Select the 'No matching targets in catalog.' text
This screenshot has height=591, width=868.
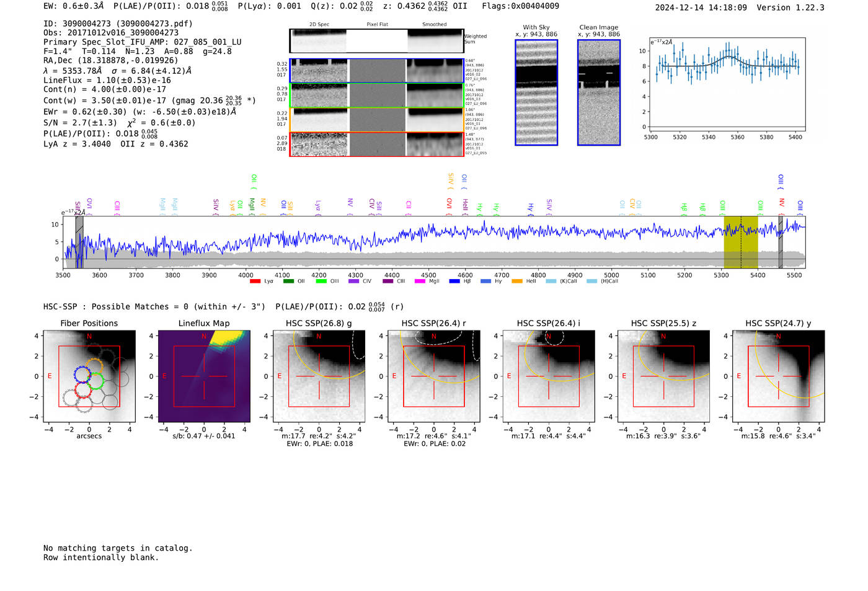(x=118, y=548)
